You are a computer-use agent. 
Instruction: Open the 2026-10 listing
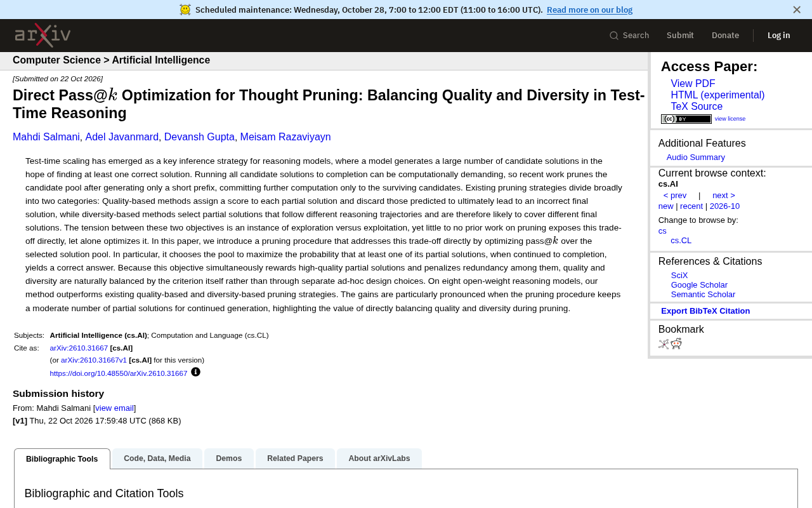pyautogui.click(x=724, y=206)
